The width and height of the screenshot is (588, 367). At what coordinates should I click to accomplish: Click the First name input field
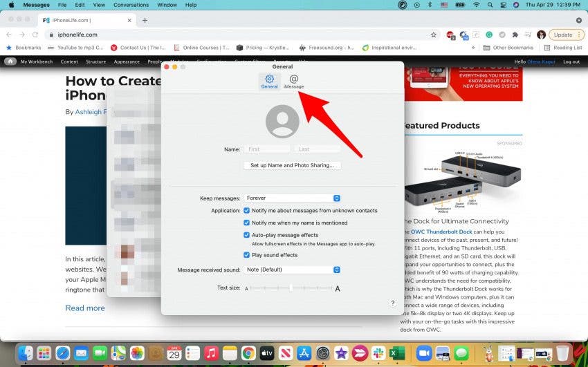click(x=268, y=149)
